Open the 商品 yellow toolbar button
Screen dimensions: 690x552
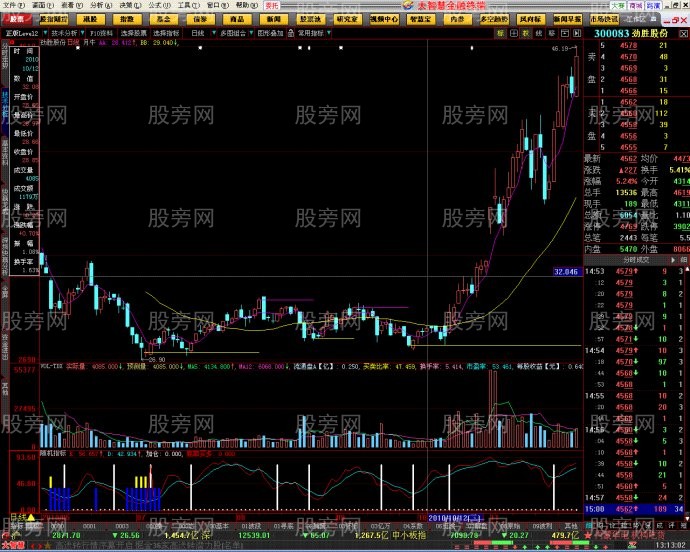pyautogui.click(x=237, y=19)
